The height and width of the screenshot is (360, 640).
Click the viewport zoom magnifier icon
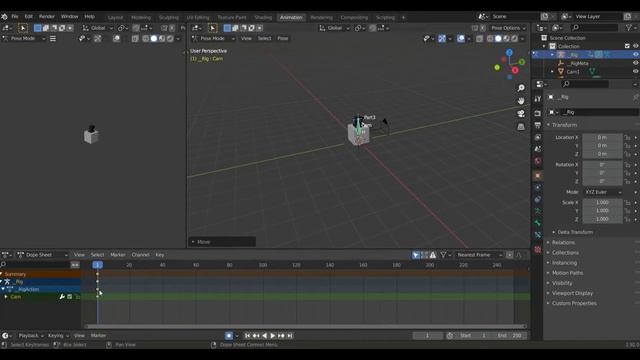click(521, 88)
